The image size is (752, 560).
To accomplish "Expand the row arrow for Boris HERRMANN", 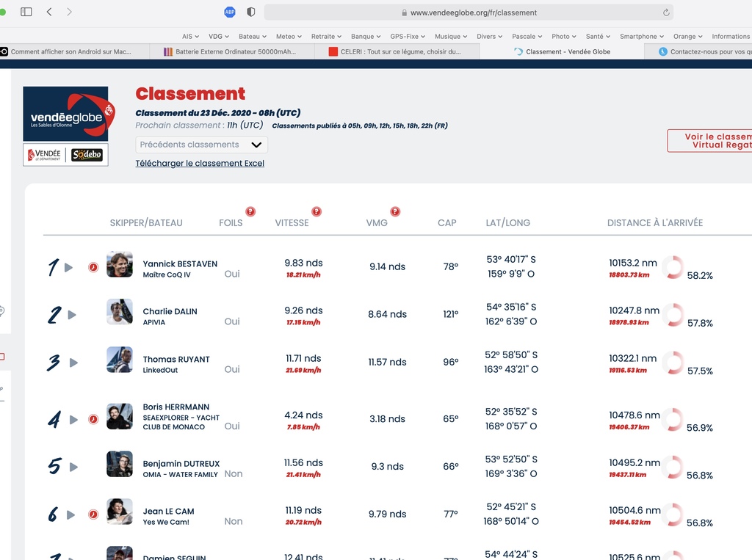I will click(x=73, y=420).
